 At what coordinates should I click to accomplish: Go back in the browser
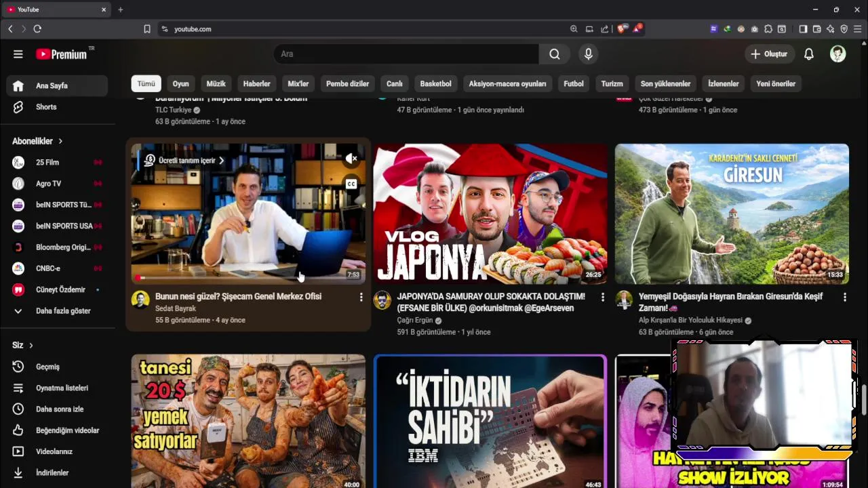(10, 29)
